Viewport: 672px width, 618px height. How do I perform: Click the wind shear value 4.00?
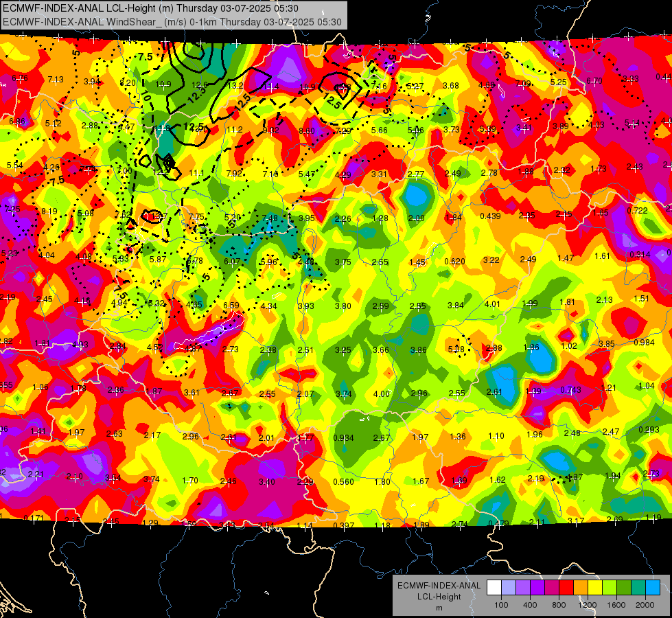(x=382, y=393)
